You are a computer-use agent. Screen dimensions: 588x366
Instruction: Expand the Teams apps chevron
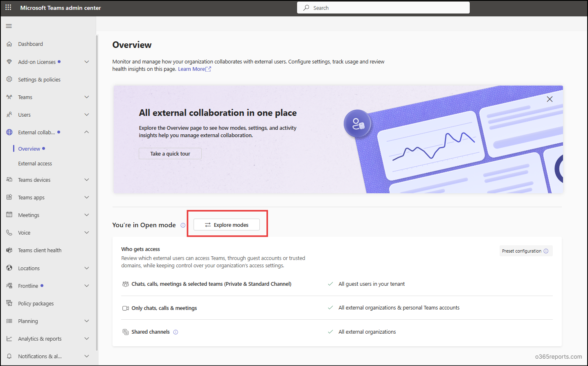click(x=87, y=197)
